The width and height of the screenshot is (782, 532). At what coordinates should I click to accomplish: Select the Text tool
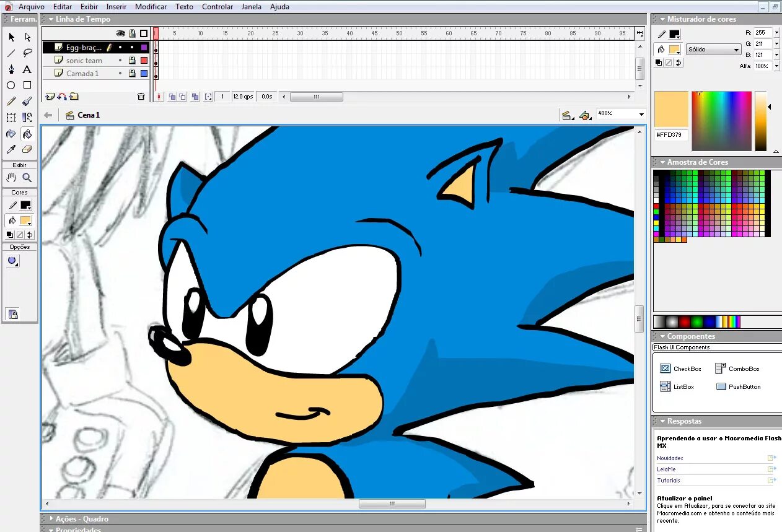click(x=27, y=69)
